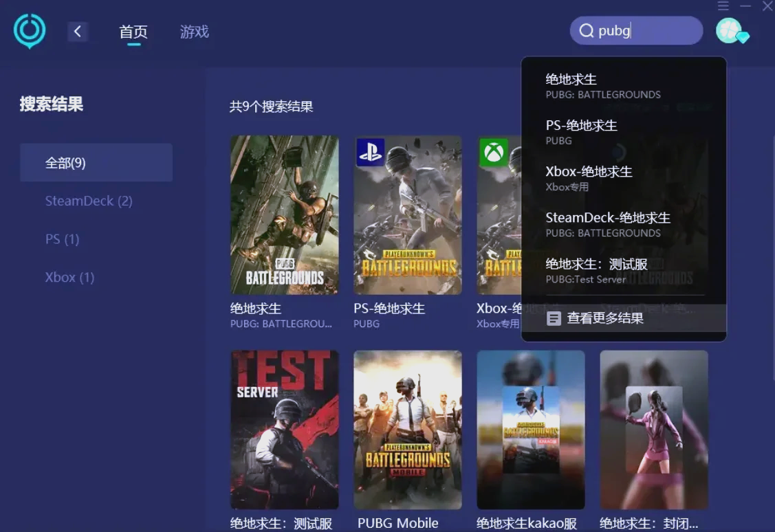775x532 pixels.
Task: Filter results by SteamDeck (2)
Action: (89, 201)
